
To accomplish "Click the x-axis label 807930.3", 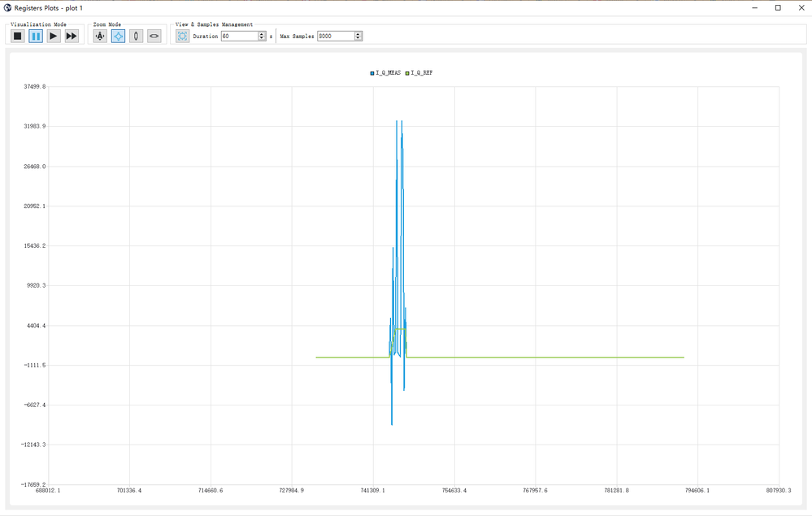I will [x=779, y=491].
